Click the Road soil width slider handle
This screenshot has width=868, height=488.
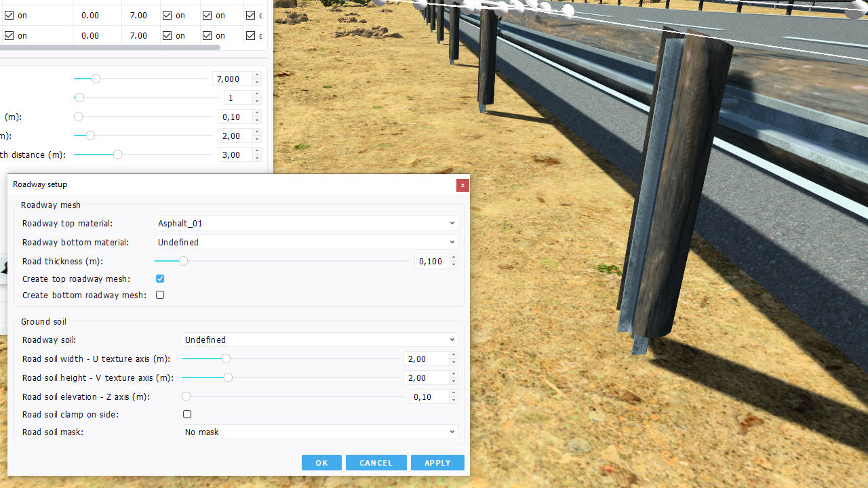[226, 359]
